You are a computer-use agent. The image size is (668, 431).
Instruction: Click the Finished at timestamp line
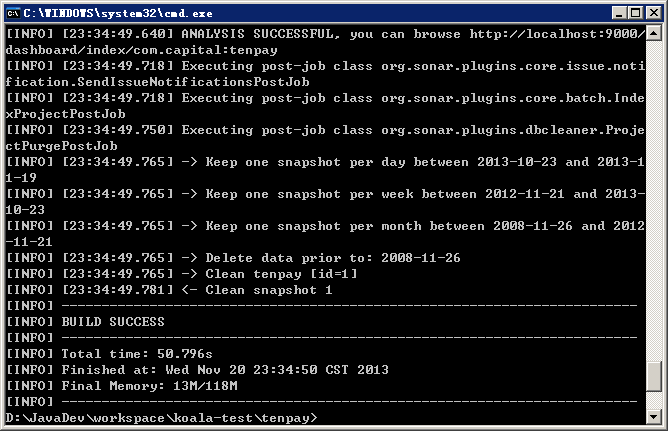[x=197, y=370]
